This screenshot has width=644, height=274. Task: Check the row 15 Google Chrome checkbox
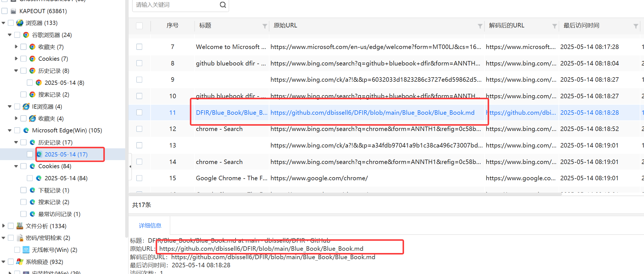pos(139,178)
